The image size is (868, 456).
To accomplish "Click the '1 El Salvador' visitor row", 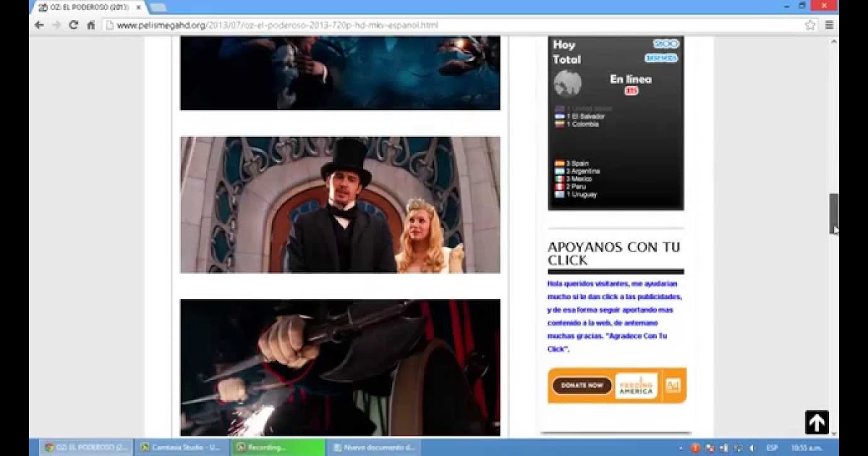I will pyautogui.click(x=579, y=117).
